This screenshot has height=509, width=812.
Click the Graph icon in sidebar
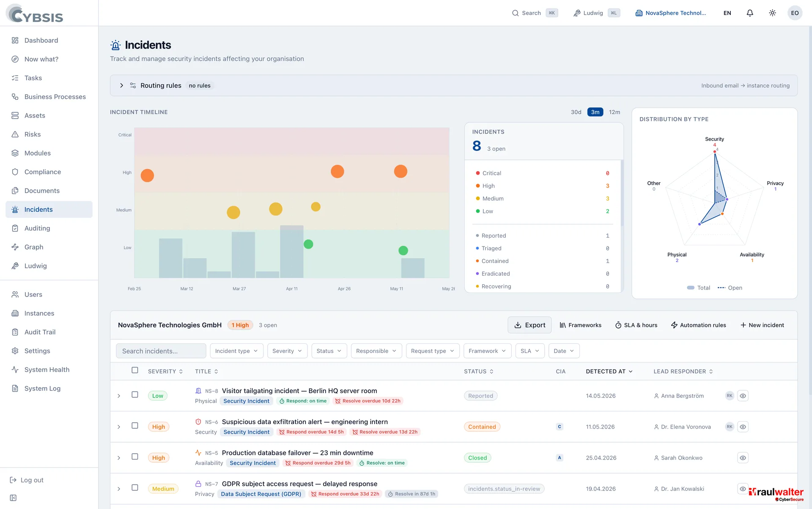click(x=15, y=247)
